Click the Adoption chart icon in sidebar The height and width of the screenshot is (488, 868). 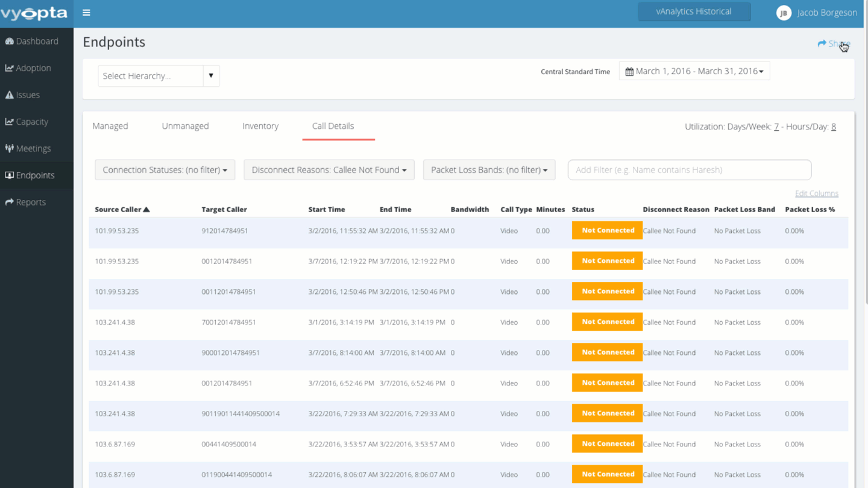(x=9, y=68)
